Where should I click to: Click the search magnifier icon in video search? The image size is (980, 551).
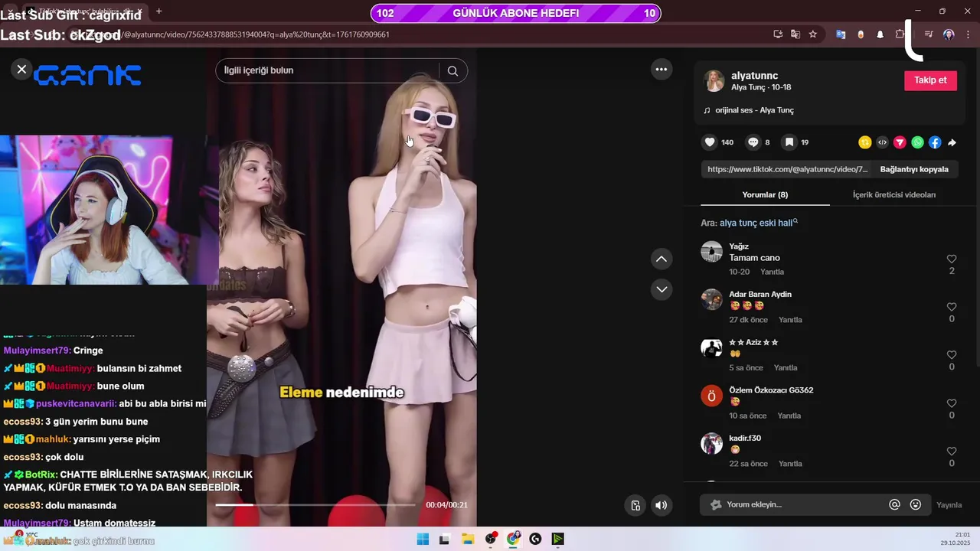coord(452,70)
